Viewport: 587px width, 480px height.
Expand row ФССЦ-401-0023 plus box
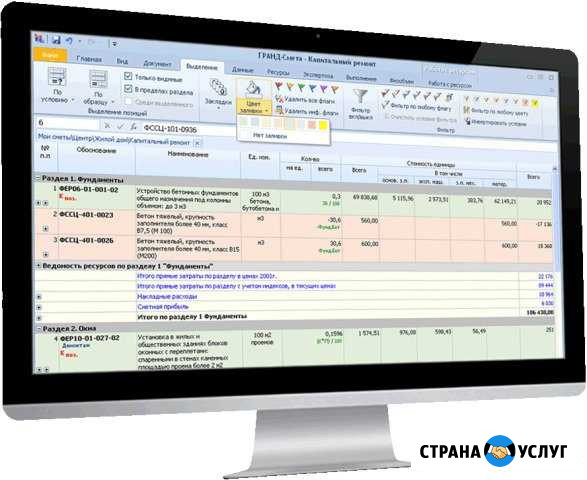tap(45, 228)
